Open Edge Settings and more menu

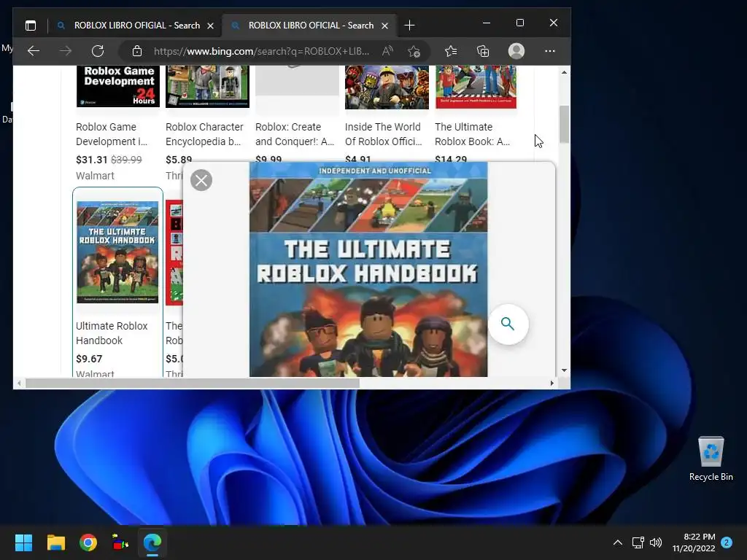tap(550, 51)
